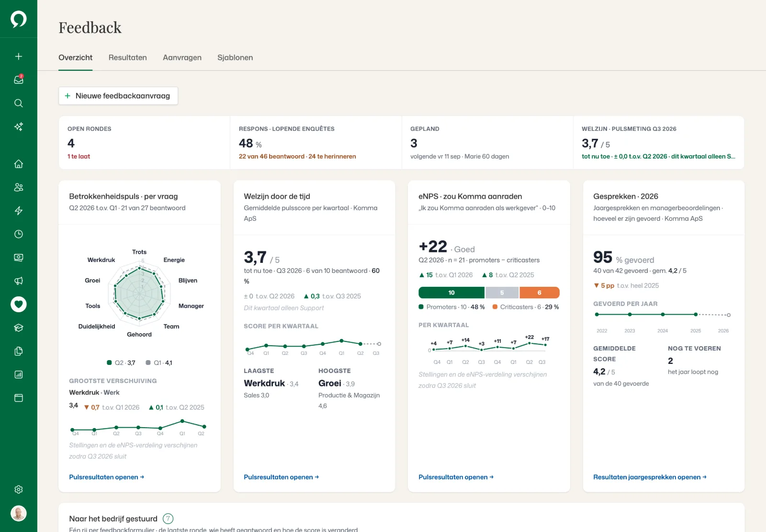The width and height of the screenshot is (766, 532).
Task: Open Pulsresultaten link in eNPS card
Action: tap(456, 477)
